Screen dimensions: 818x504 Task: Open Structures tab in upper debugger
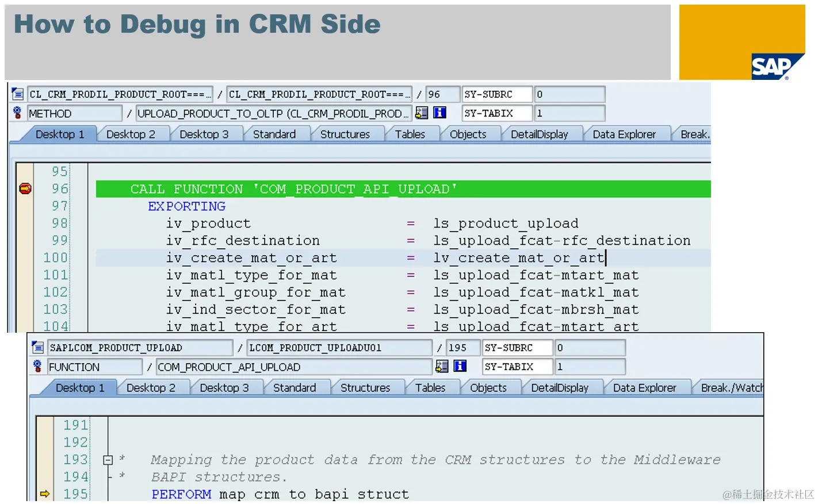click(345, 134)
